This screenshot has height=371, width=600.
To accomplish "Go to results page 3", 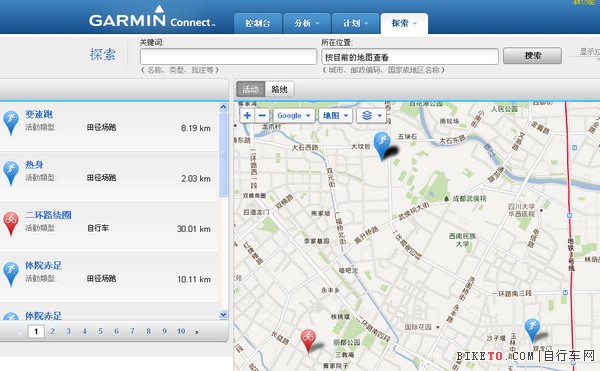I will pos(68,331).
